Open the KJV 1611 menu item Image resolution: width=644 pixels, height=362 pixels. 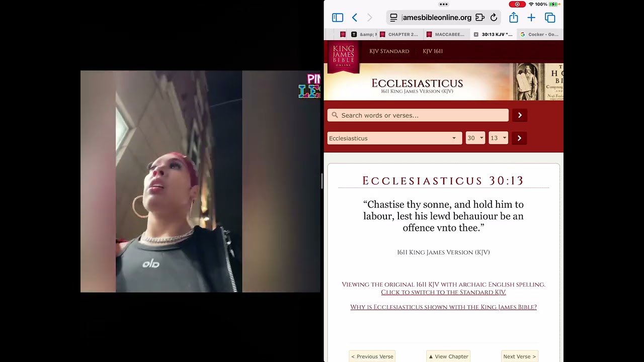[x=433, y=51]
